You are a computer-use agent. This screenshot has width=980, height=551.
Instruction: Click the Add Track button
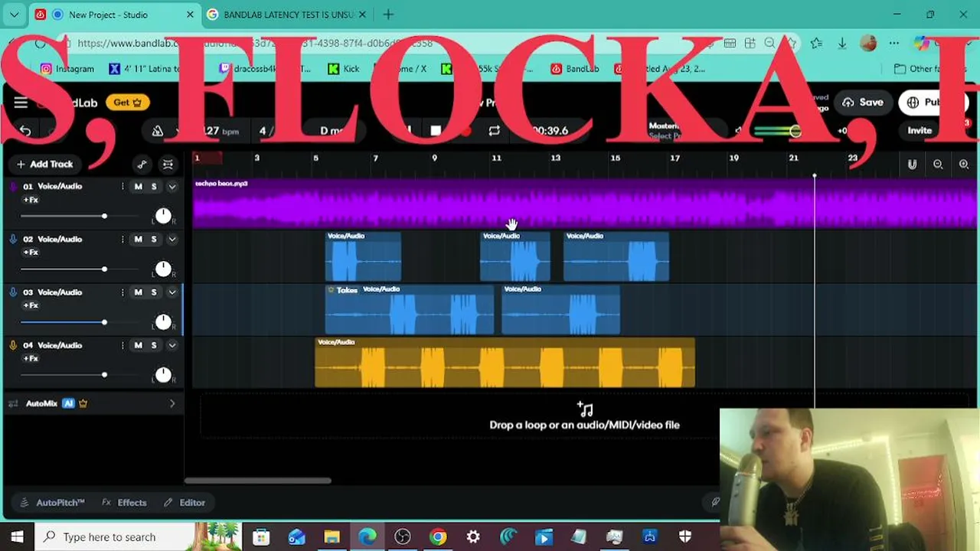click(x=44, y=164)
